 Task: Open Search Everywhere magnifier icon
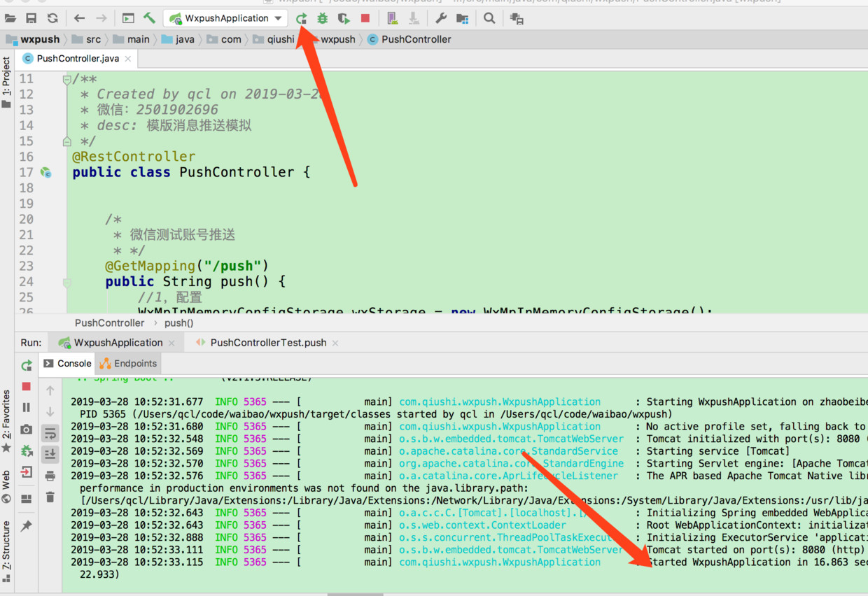(489, 18)
